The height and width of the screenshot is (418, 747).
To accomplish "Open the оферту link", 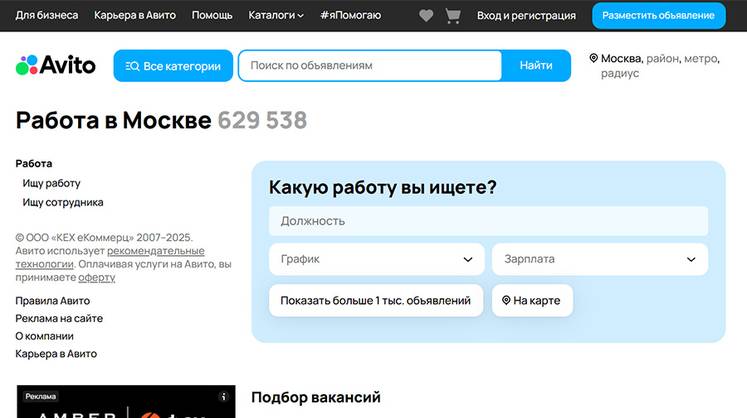I will (x=97, y=277).
